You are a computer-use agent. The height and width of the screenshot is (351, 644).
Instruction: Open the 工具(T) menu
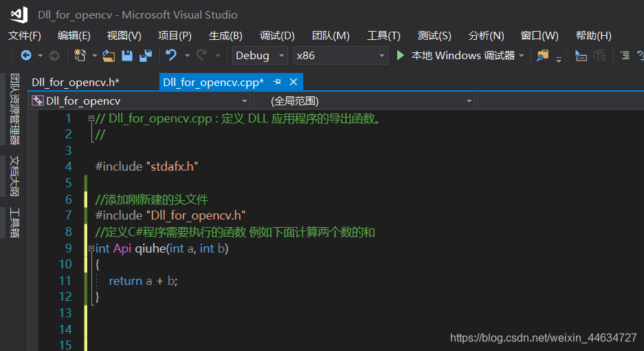coord(384,36)
